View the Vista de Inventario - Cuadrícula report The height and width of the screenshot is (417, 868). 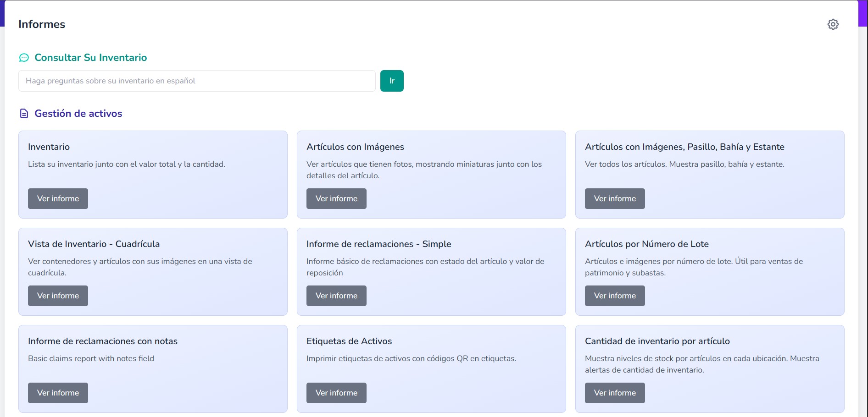(58, 296)
